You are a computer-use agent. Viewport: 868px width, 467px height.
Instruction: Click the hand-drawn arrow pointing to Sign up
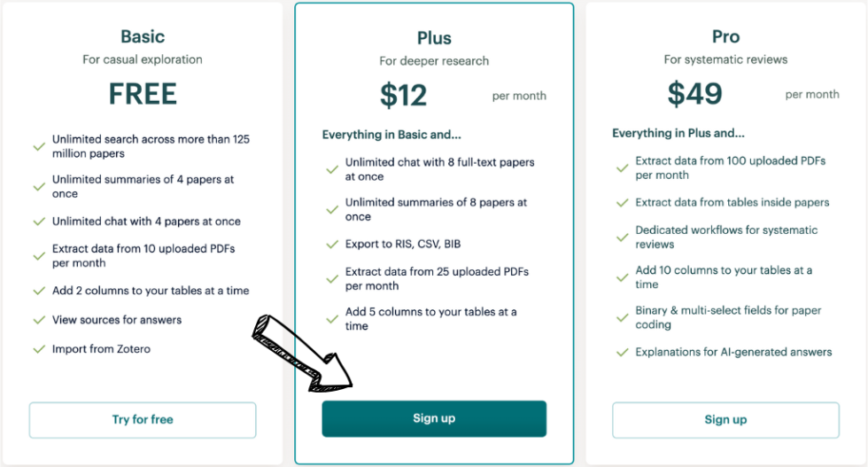click(302, 353)
